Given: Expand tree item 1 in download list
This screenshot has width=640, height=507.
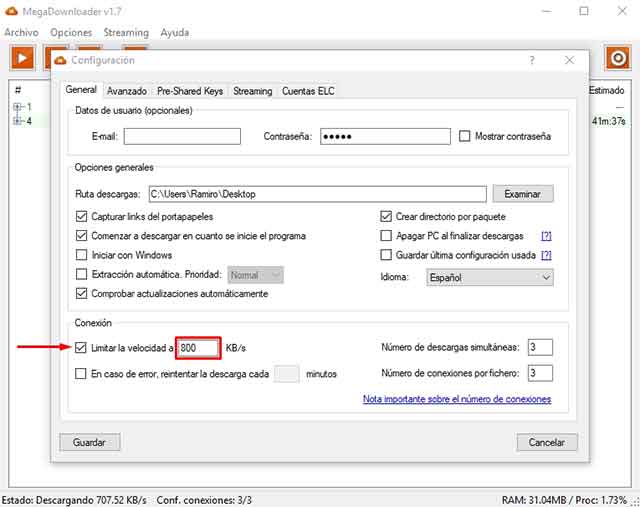Looking at the screenshot, I should (x=17, y=107).
